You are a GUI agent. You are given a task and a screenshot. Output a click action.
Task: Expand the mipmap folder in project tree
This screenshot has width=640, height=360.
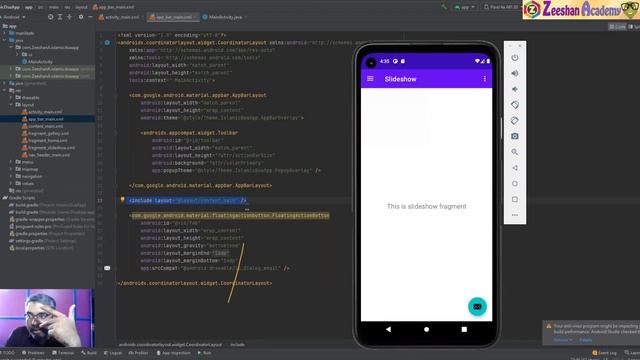click(11, 169)
